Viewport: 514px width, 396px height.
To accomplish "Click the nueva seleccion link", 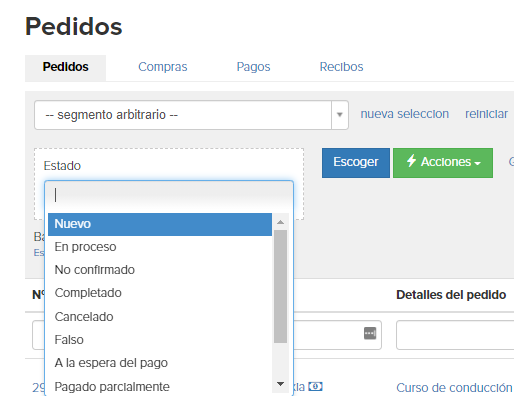I will [405, 114].
